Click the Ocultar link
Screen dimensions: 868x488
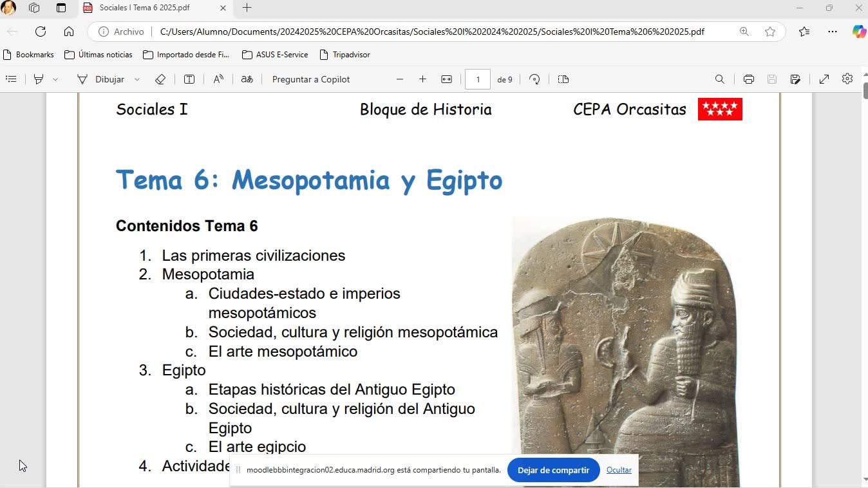click(x=619, y=470)
